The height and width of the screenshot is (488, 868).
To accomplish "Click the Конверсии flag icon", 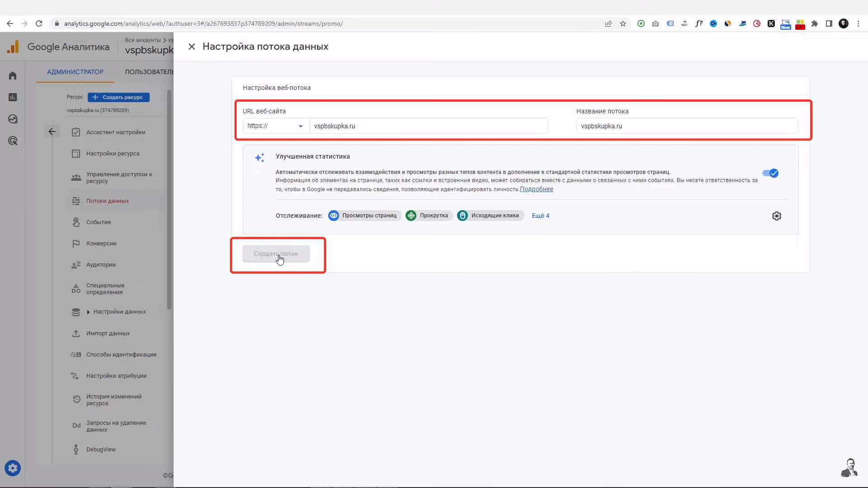I will [x=76, y=244].
